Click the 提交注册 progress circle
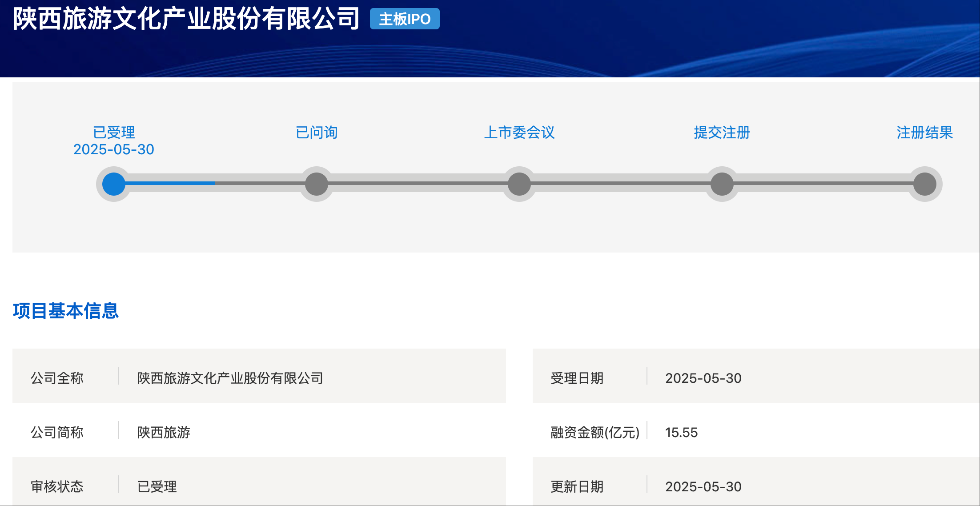The image size is (980, 506). click(x=722, y=184)
